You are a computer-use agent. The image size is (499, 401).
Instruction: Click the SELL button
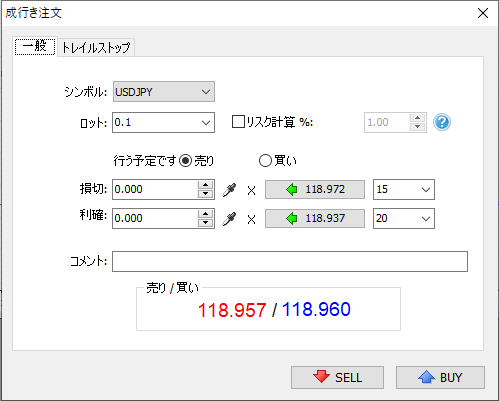point(337,377)
